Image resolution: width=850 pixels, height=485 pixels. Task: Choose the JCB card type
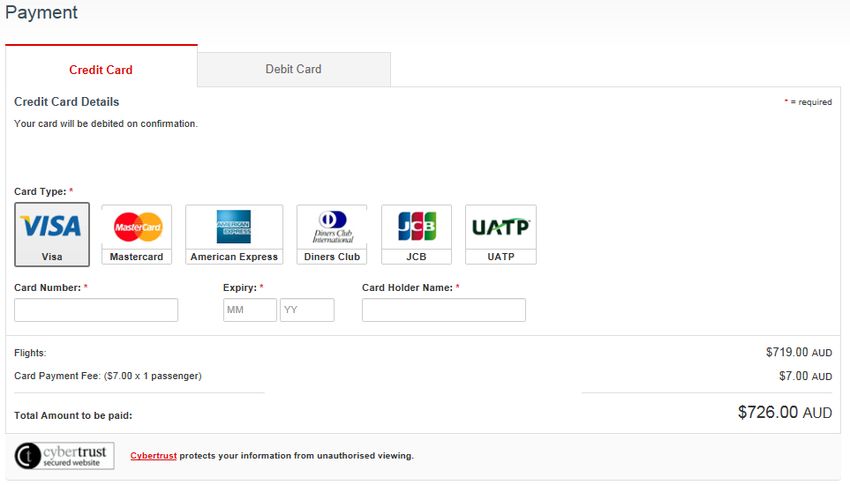[x=416, y=235]
